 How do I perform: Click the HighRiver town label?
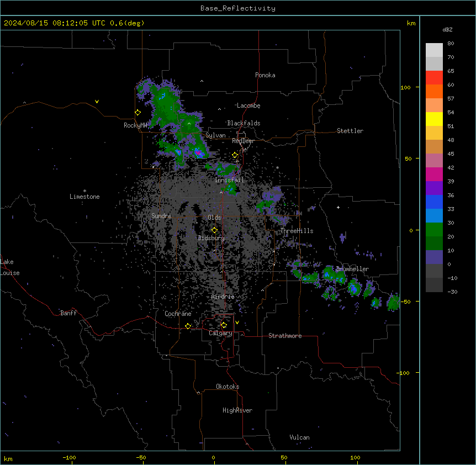(237, 410)
